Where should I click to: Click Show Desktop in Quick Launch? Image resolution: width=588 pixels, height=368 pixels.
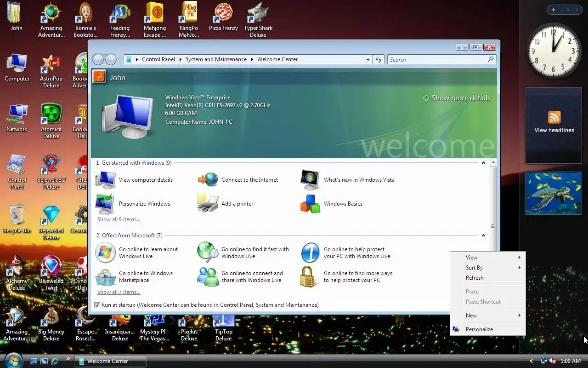[34, 361]
